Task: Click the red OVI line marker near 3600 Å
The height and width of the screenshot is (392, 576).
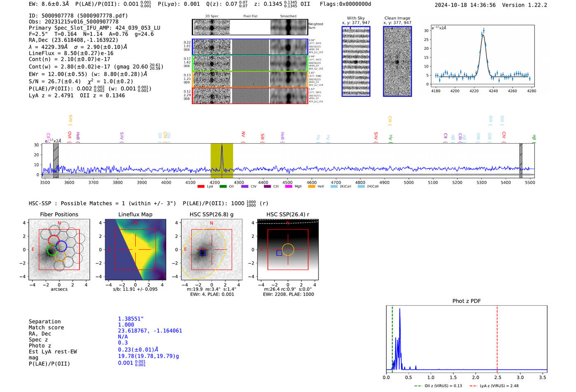Action: (x=69, y=137)
